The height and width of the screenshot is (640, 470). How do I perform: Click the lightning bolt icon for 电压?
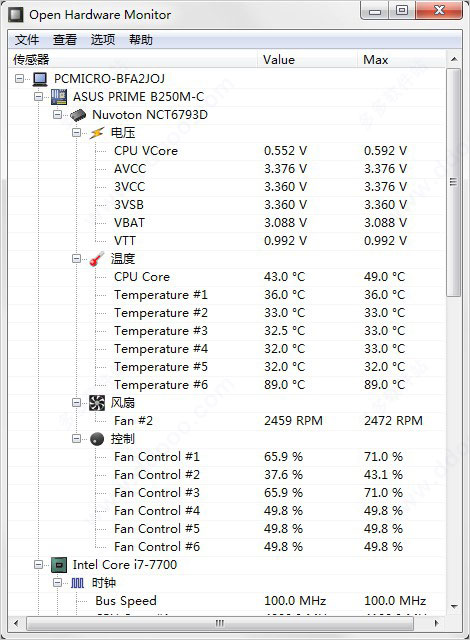97,133
